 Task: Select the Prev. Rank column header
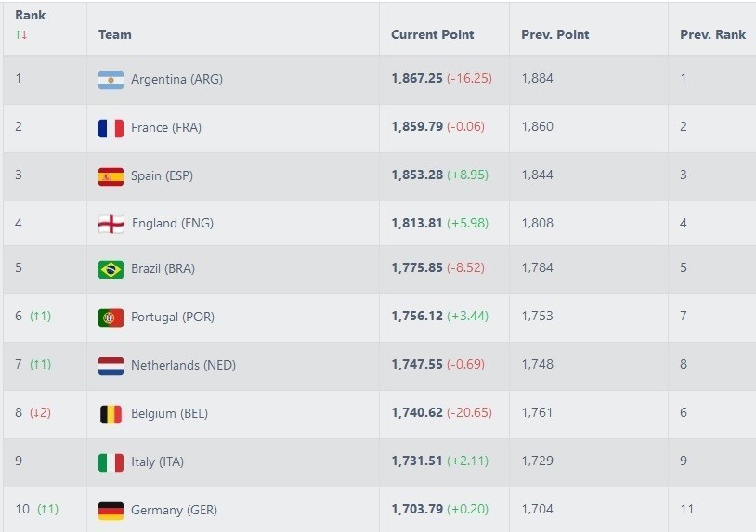712,34
